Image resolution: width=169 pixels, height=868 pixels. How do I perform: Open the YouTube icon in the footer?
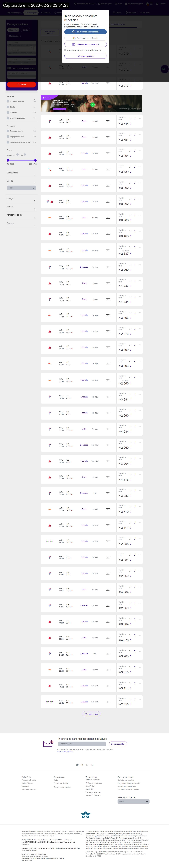(92, 765)
